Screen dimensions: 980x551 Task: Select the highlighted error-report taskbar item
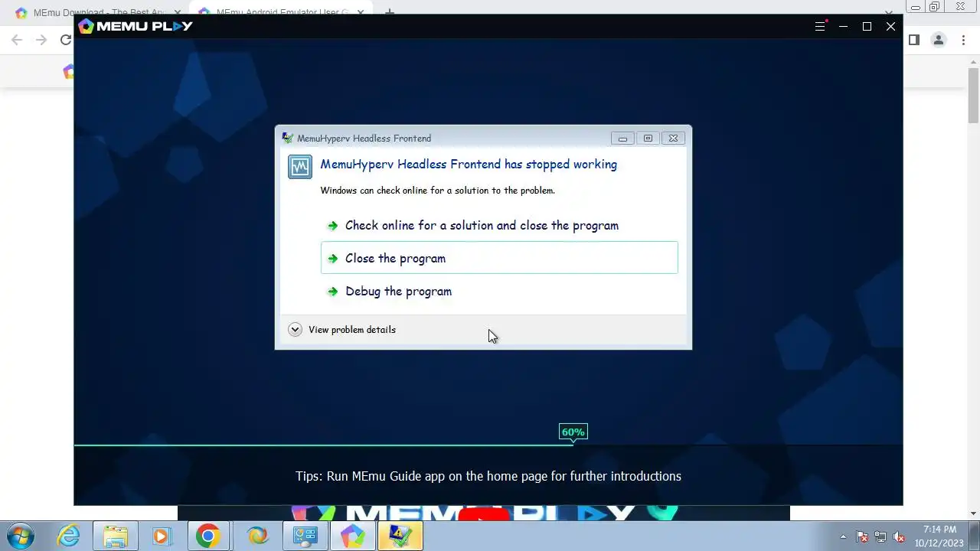tap(400, 536)
